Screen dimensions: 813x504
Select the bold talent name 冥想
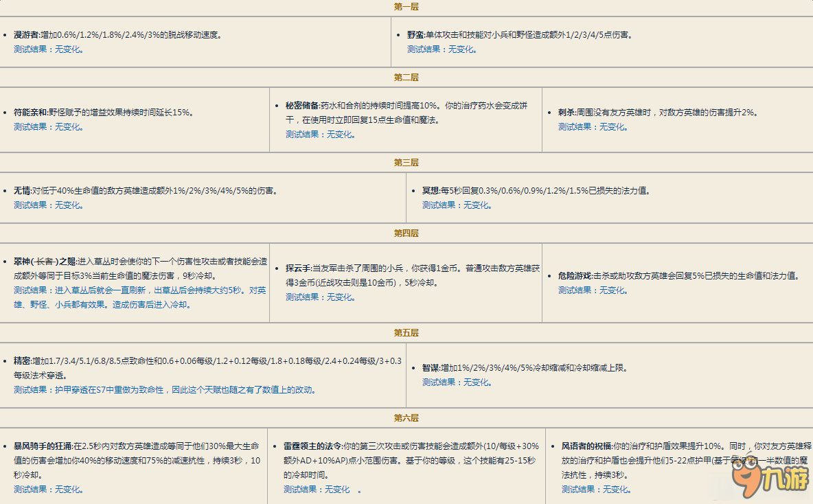[431, 190]
